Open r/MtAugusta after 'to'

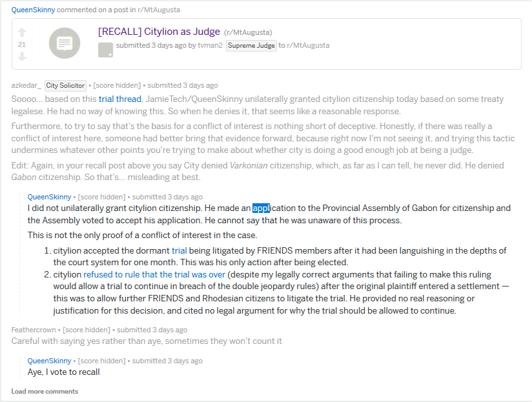coord(308,45)
